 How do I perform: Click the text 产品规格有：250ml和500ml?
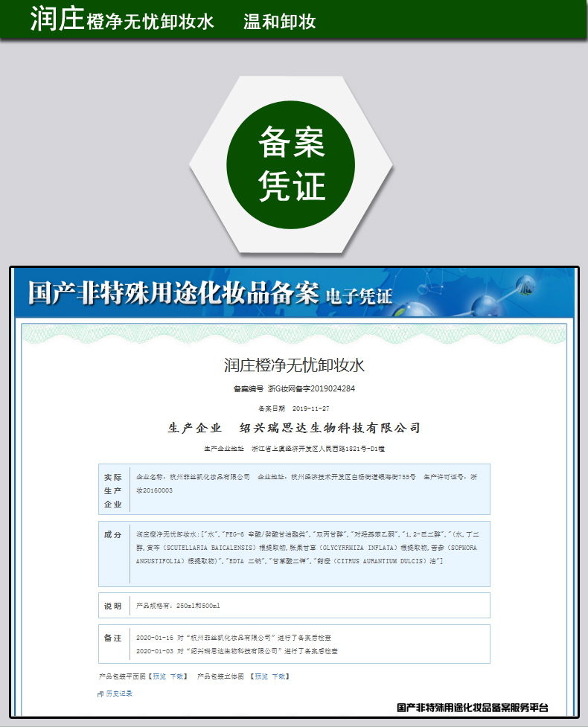[x=178, y=606]
